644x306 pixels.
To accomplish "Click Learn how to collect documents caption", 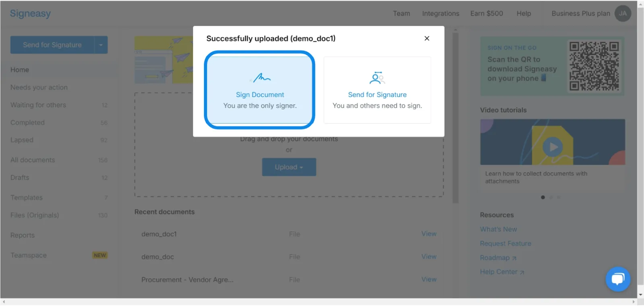I will pos(536,177).
